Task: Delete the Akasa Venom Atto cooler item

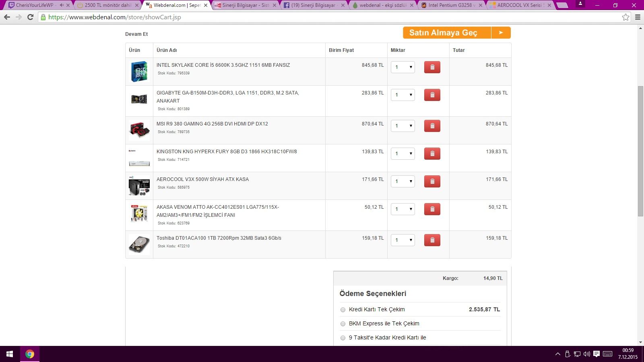Action: click(432, 209)
